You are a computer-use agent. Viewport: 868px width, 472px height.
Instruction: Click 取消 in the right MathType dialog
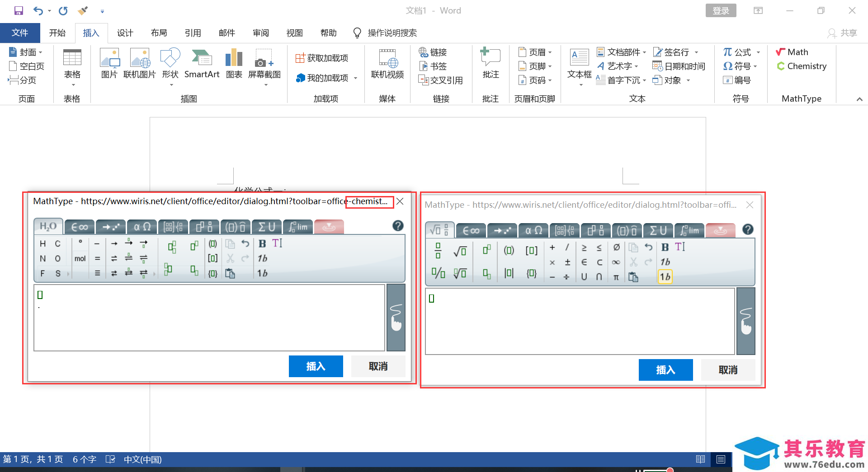coord(728,370)
